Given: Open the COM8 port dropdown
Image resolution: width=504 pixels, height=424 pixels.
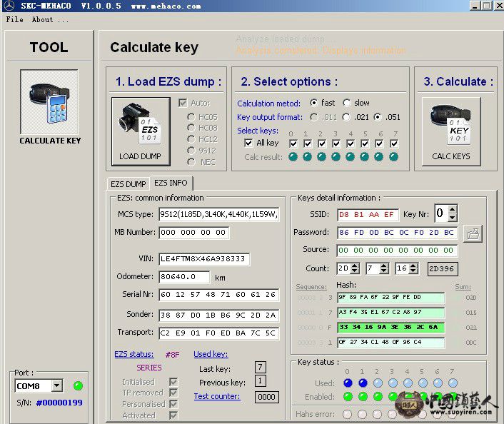Looking at the screenshot, I should [x=57, y=385].
